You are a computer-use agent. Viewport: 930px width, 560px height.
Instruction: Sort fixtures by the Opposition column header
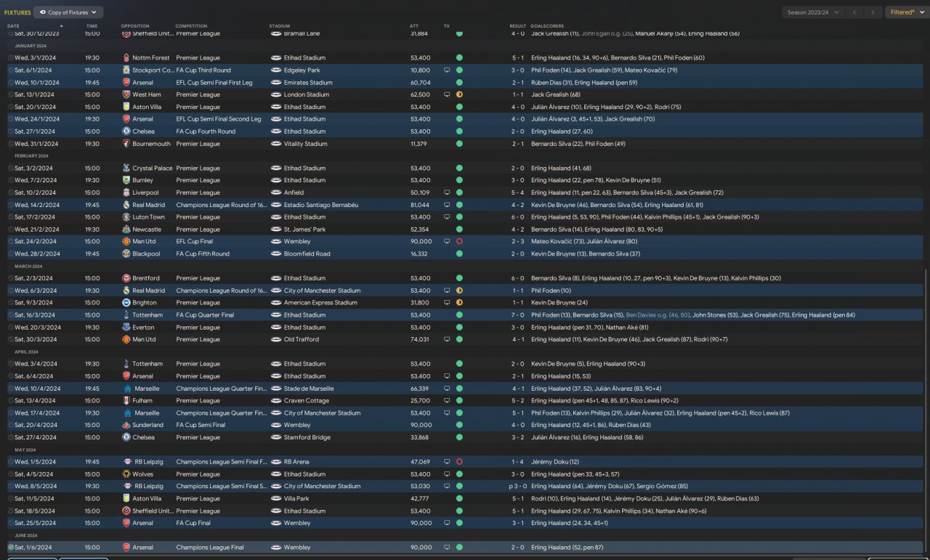tap(135, 26)
